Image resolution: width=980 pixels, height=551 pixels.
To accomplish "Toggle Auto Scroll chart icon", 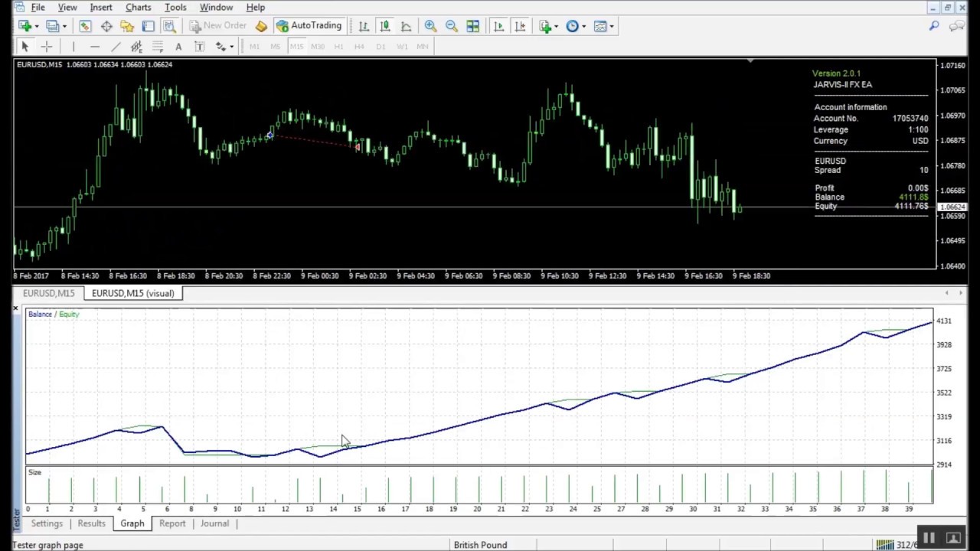I will coord(499,26).
